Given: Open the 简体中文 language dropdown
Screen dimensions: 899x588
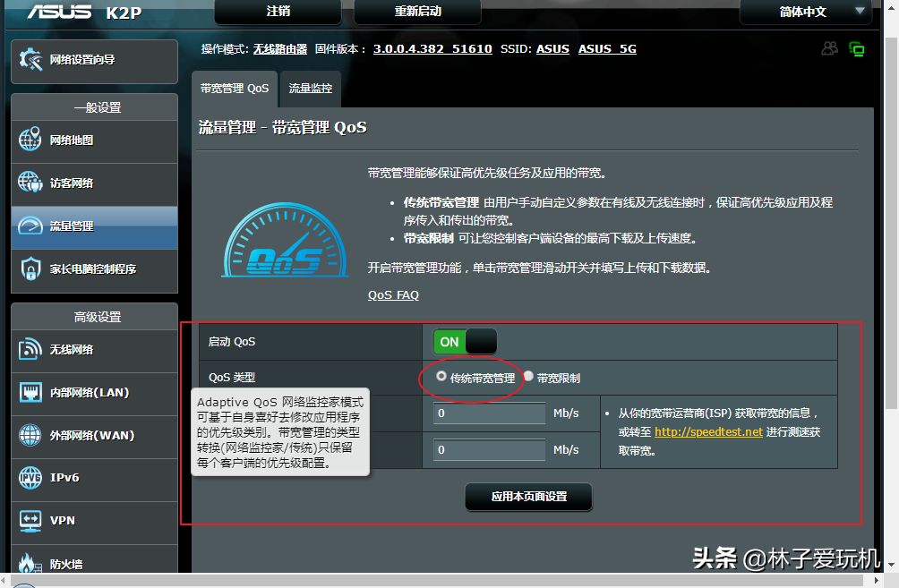Looking at the screenshot, I should 806,12.
